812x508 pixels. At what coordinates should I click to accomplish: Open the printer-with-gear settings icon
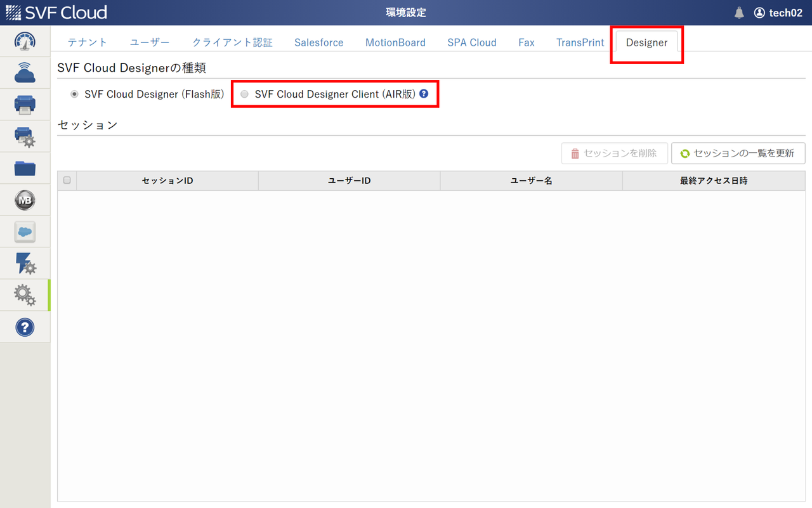click(x=25, y=136)
